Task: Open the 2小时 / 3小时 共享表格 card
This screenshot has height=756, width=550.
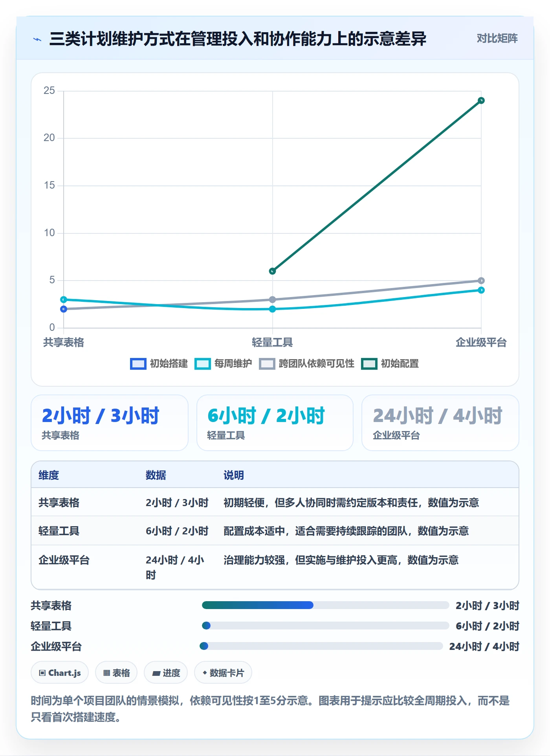Action: tap(110, 423)
